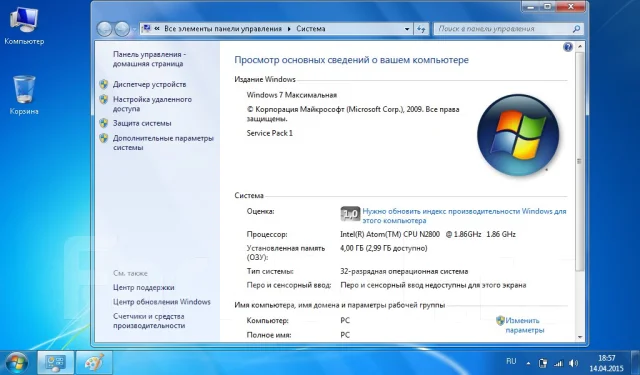Image resolution: width=640 pixels, height=375 pixels.
Task: Maximize the System window
Action: point(548,7)
